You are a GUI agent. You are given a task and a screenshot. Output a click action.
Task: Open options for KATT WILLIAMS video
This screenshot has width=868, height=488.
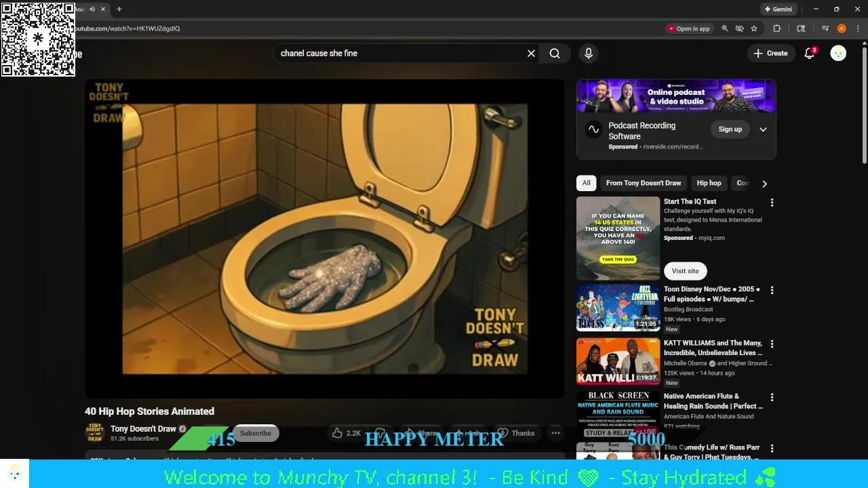[772, 344]
